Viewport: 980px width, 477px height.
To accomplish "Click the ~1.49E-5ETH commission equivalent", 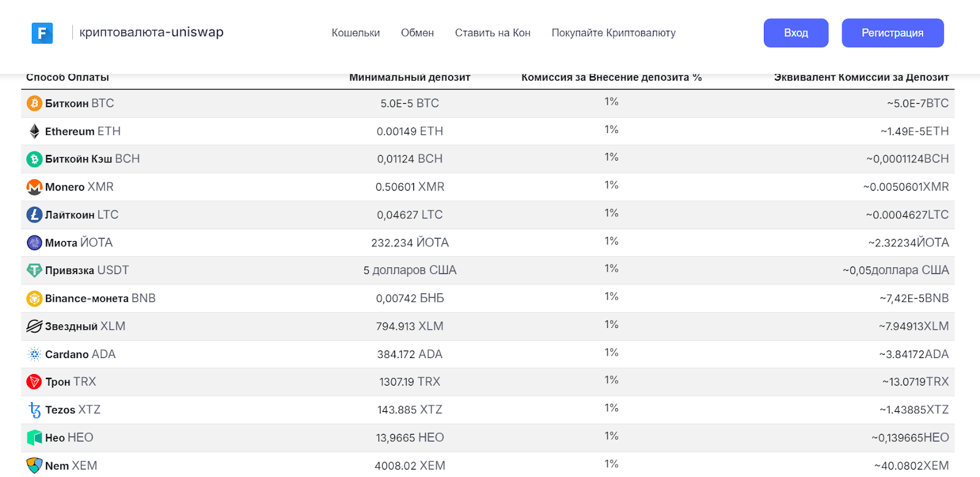I will click(914, 131).
